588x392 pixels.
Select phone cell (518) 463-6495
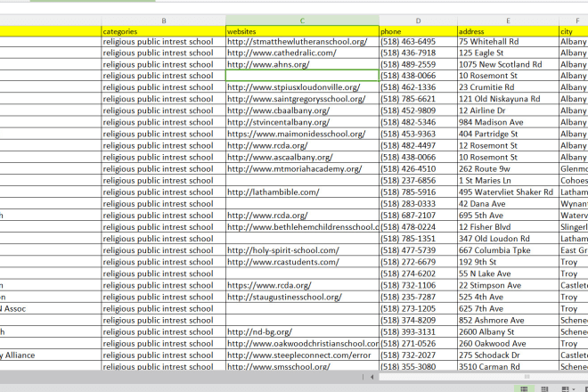[418, 42]
